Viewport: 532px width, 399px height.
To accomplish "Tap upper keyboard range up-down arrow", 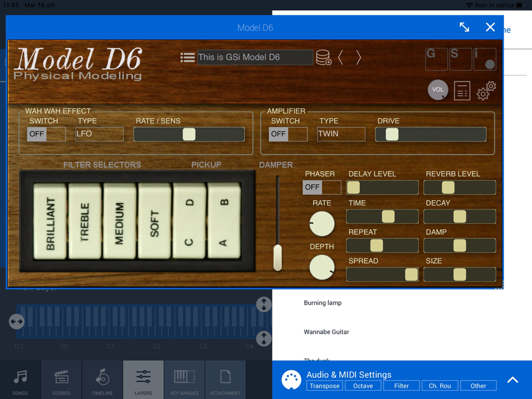I will (x=264, y=304).
